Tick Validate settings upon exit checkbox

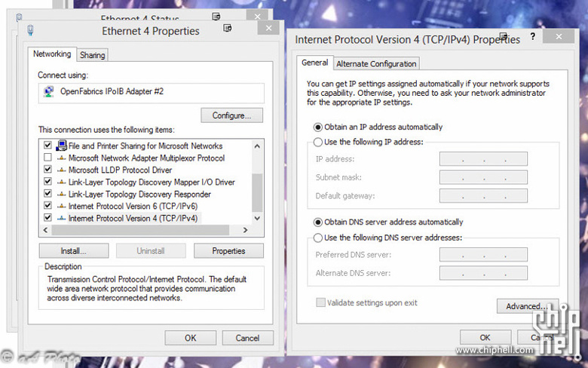tap(320, 302)
